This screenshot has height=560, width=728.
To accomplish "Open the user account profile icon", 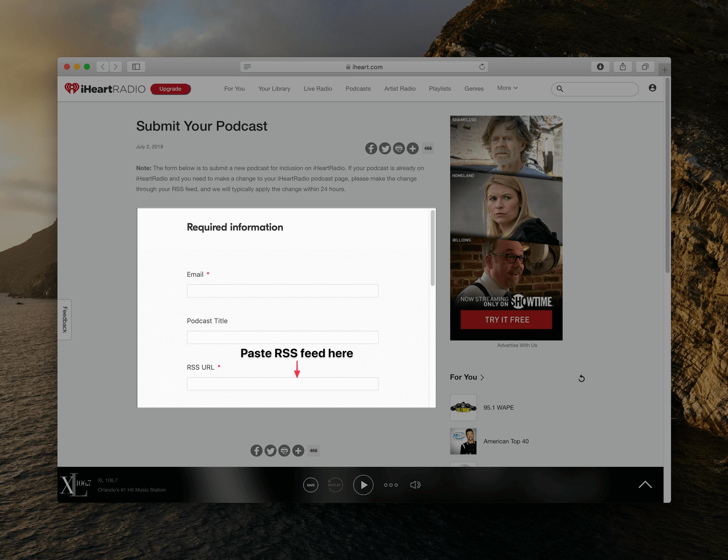I will [x=652, y=88].
